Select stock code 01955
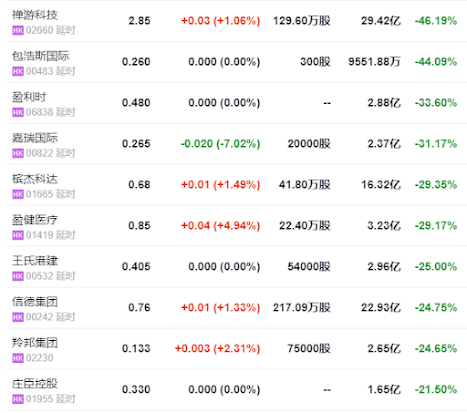 click(39, 399)
